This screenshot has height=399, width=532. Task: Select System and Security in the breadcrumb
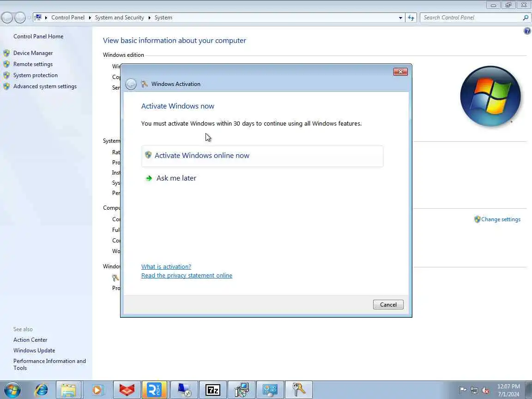(120, 18)
